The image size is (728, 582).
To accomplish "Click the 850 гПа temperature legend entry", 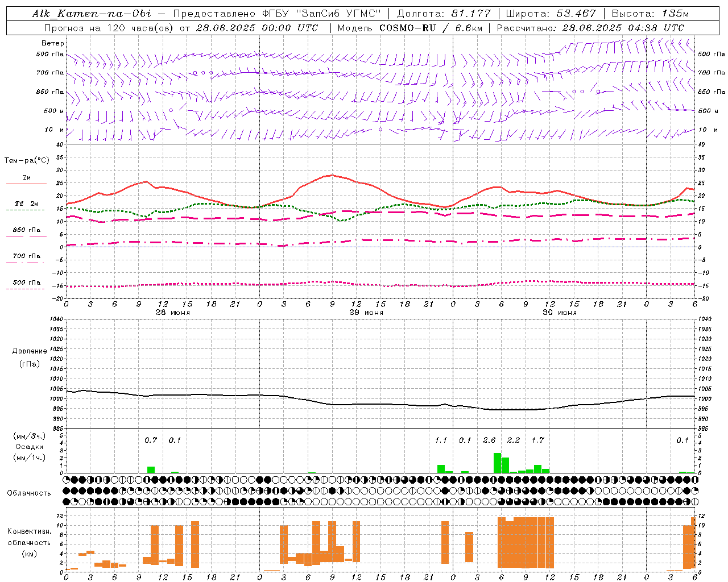I will [x=26, y=230].
